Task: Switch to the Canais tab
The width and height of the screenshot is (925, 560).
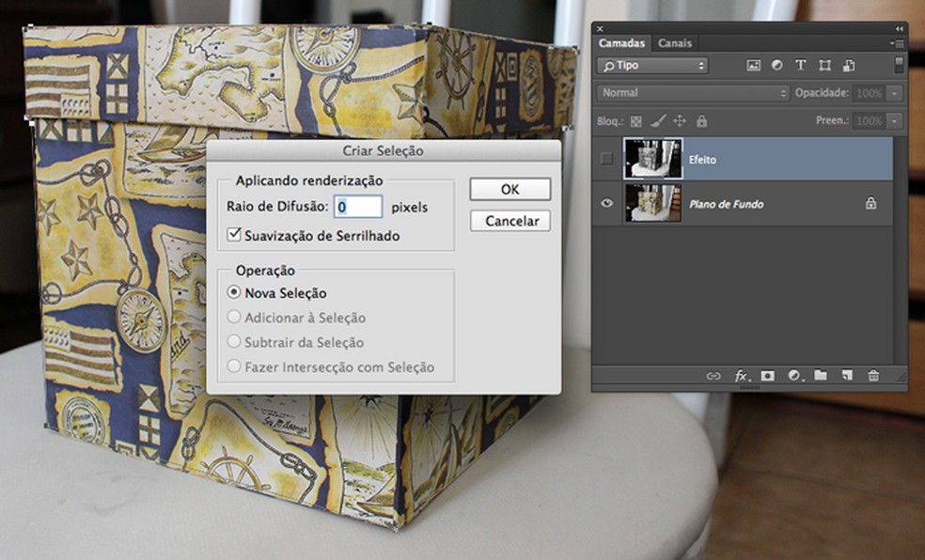Action: coord(675,43)
